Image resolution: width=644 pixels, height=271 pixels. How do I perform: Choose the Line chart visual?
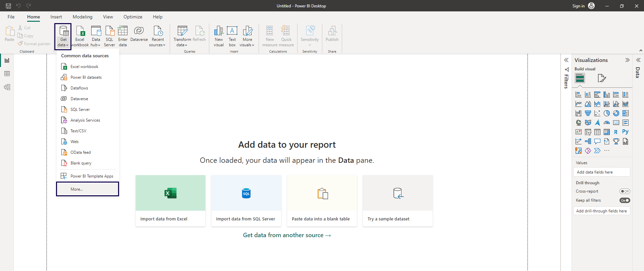pos(578,104)
